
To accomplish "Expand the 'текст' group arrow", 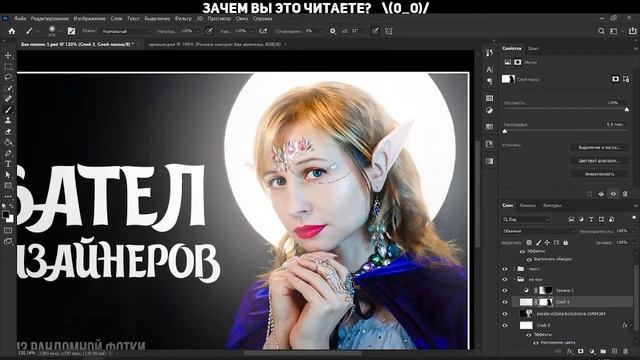I will (515, 269).
